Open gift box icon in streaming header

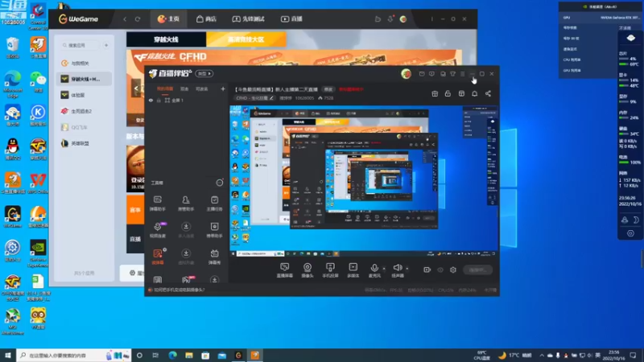435,93
